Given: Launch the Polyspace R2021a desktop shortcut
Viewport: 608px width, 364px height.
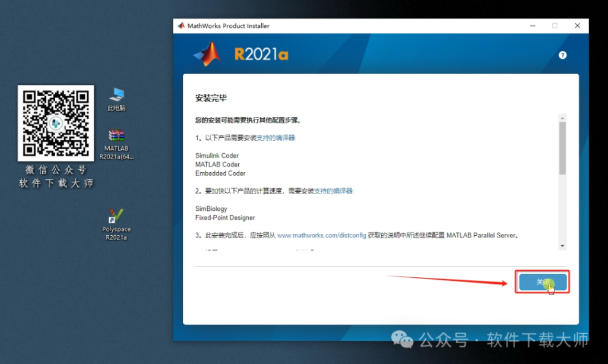Looking at the screenshot, I should pos(116,218).
